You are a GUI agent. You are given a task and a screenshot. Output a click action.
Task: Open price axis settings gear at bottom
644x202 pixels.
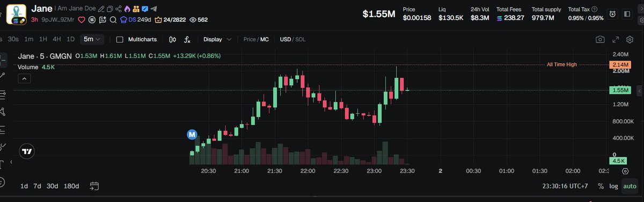click(x=625, y=171)
